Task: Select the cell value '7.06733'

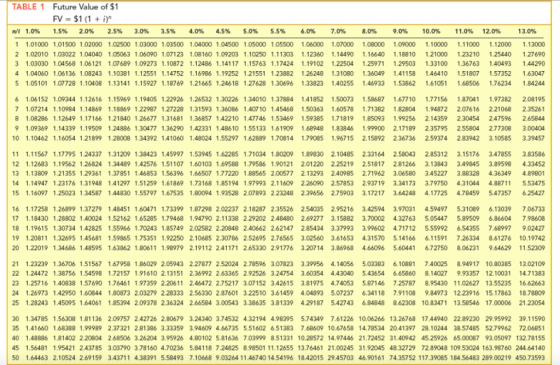Action: [x=534, y=209]
